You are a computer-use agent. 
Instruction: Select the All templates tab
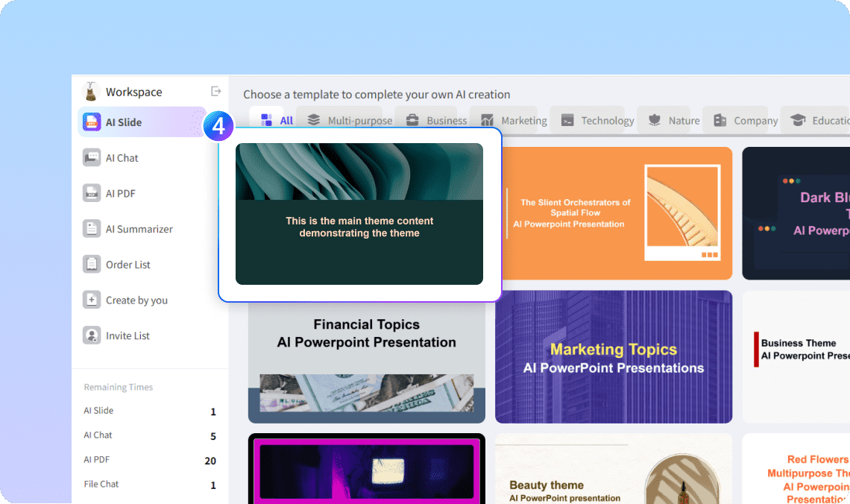click(x=276, y=120)
